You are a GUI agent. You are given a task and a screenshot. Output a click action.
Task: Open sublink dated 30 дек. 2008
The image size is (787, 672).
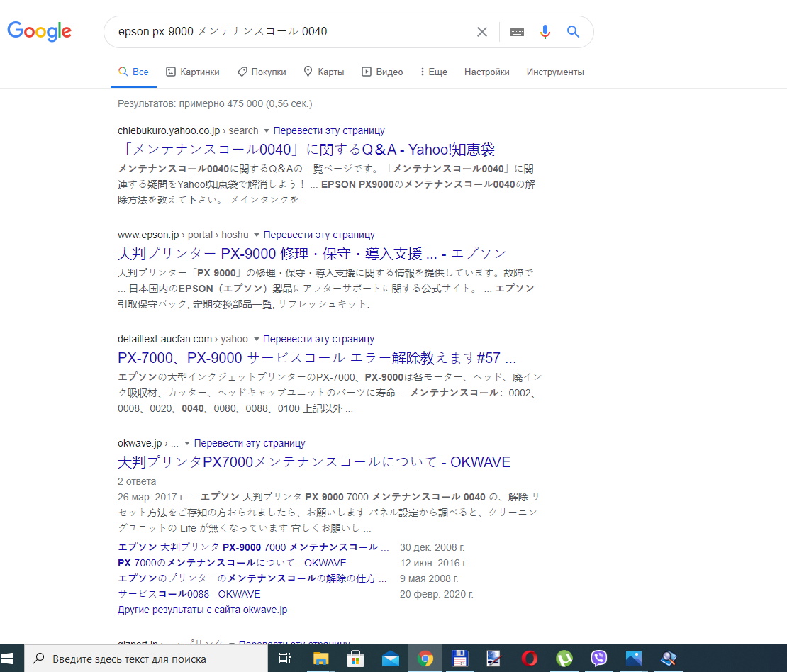253,547
